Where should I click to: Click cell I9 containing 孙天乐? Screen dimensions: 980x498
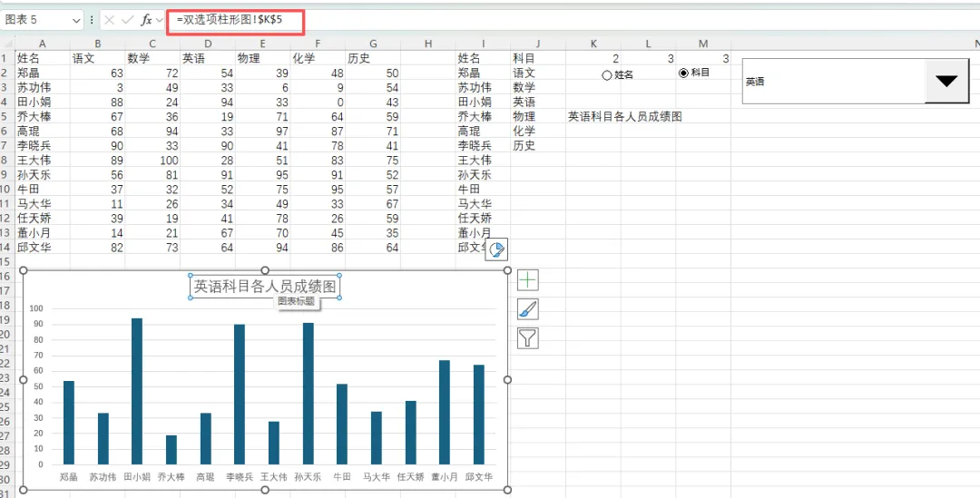483,174
